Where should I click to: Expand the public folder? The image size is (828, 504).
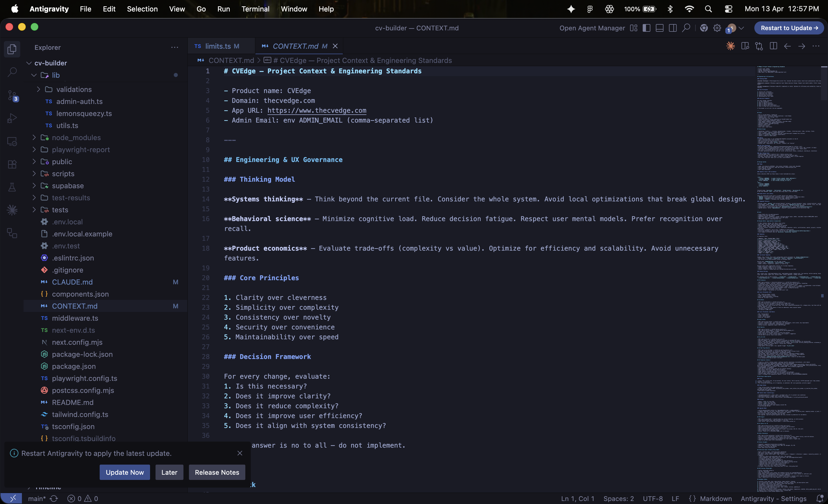click(x=34, y=161)
